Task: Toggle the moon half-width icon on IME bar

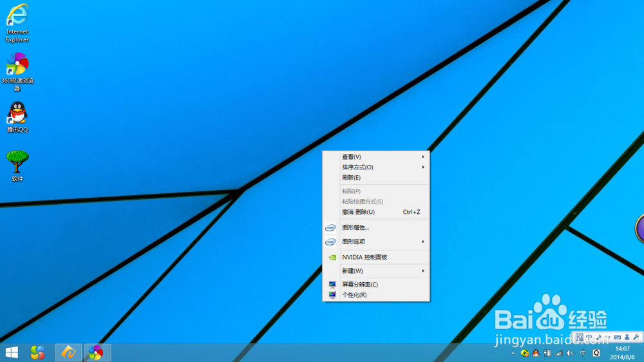Action: (599, 337)
